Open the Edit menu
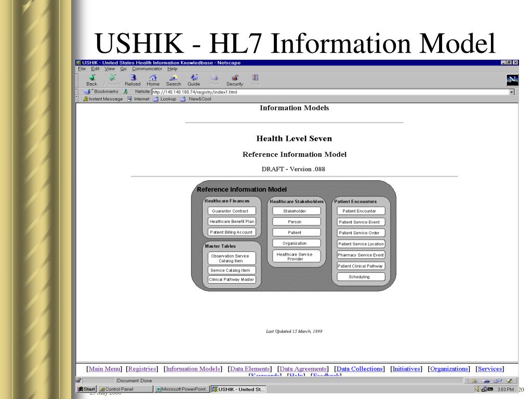Screen dimensions: 532x399 coord(95,69)
